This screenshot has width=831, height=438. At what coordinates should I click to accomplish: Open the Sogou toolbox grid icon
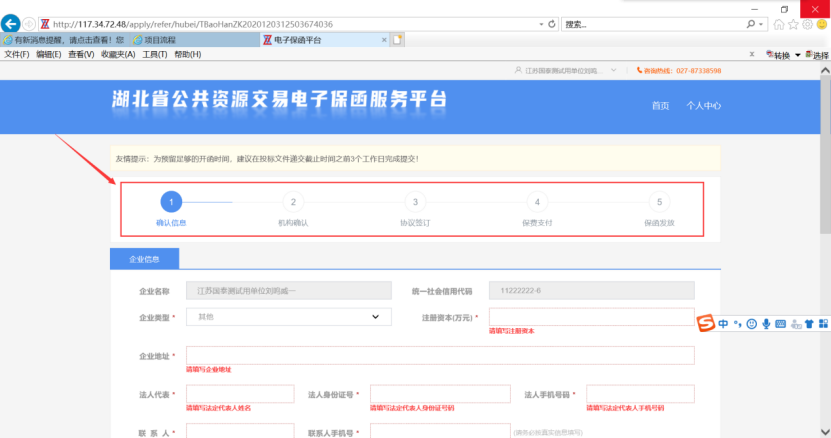[823, 323]
